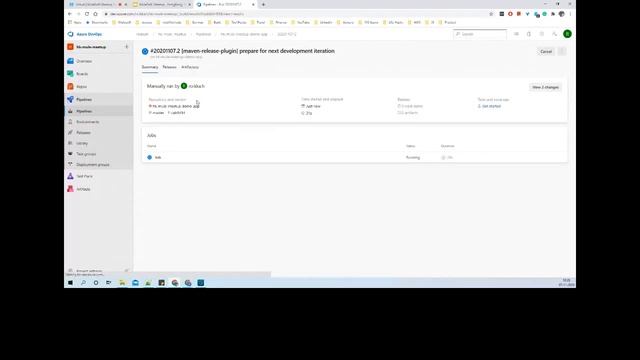Click the browser home button

96,14
